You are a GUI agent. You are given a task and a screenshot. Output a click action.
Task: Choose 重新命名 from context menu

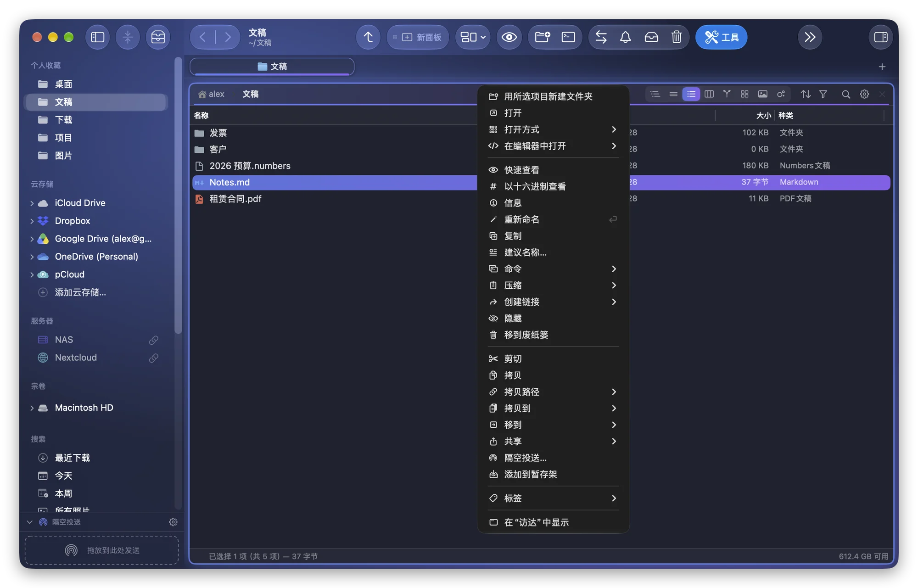click(553, 219)
